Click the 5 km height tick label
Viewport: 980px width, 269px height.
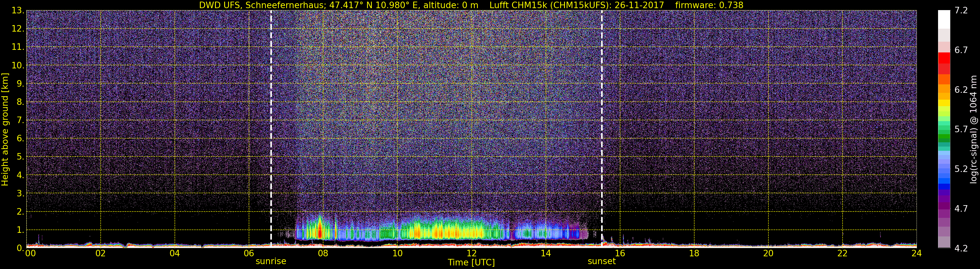[20, 157]
